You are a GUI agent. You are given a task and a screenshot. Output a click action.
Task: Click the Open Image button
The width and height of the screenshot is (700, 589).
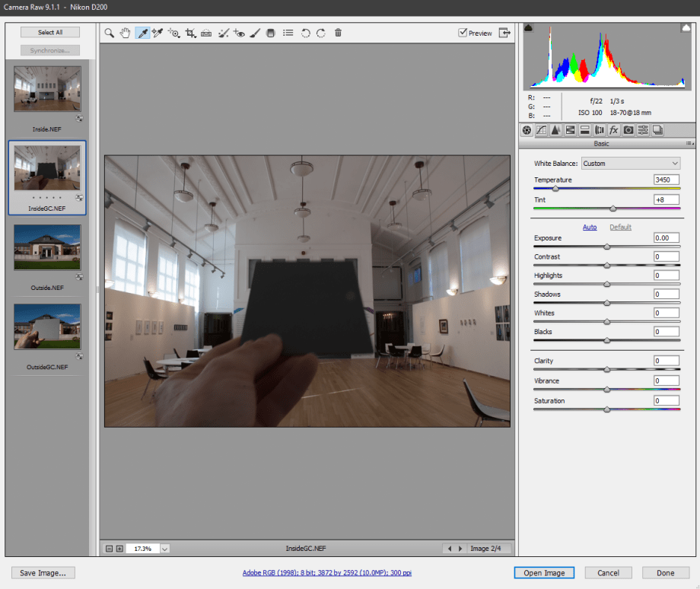click(x=544, y=573)
